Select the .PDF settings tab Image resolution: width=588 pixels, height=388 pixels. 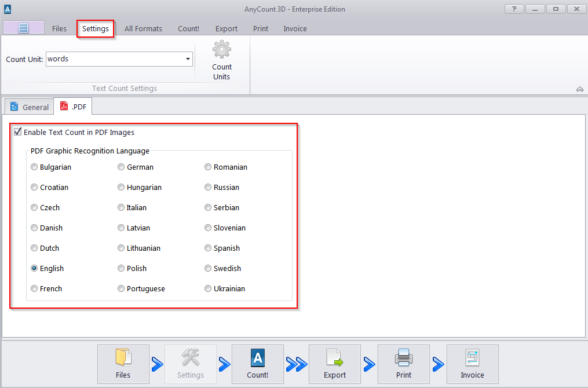[x=73, y=107]
